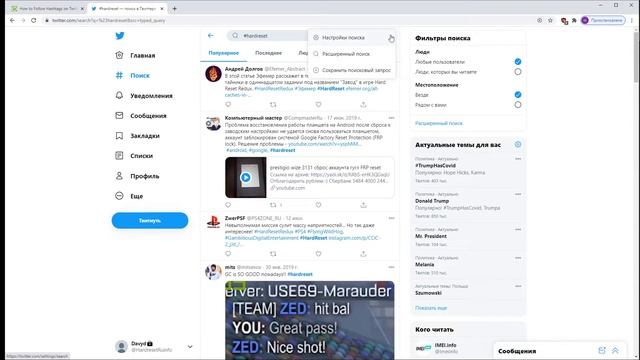Reply to Компьютерный мастер tweet
This screenshot has height=360, width=640.
[228, 205]
